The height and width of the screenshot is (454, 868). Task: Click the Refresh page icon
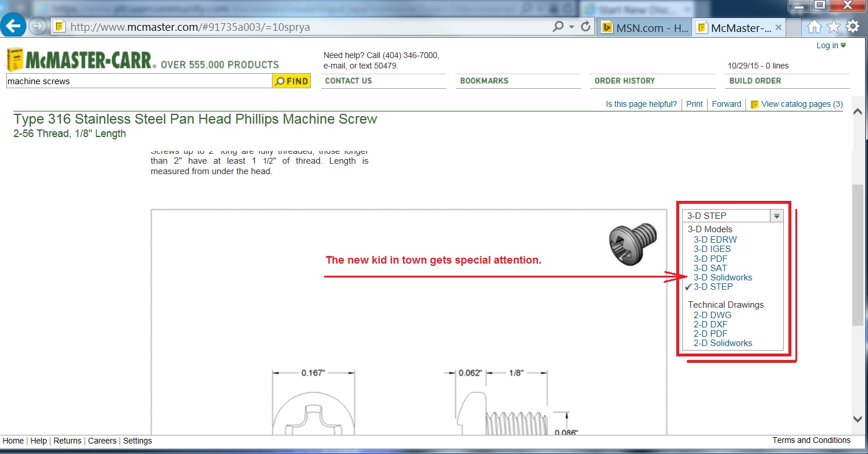(x=586, y=27)
